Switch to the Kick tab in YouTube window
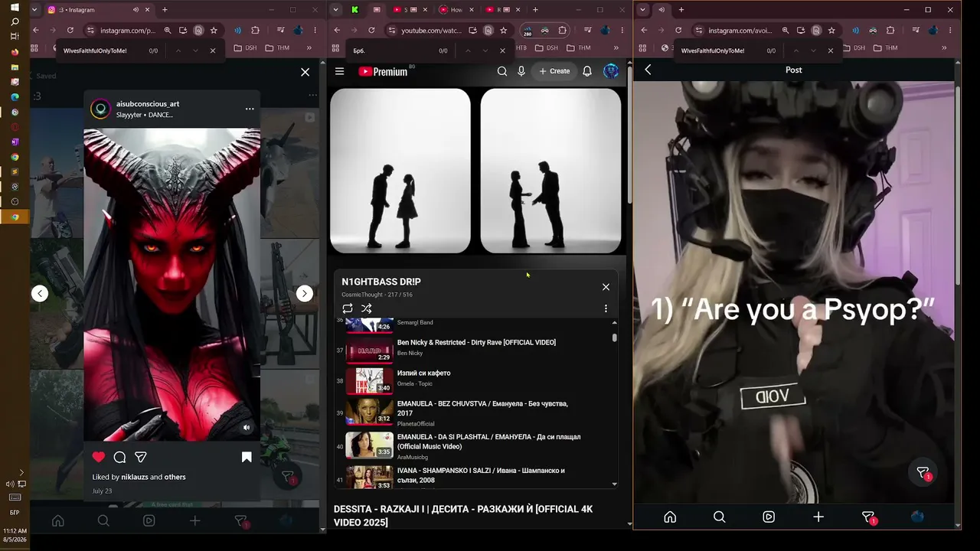This screenshot has width=980, height=551. click(x=355, y=10)
